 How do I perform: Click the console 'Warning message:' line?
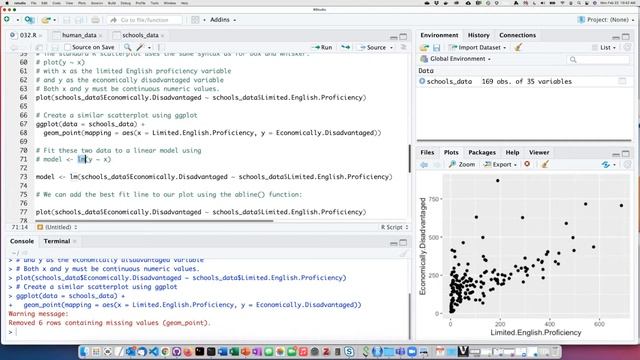click(x=39, y=314)
